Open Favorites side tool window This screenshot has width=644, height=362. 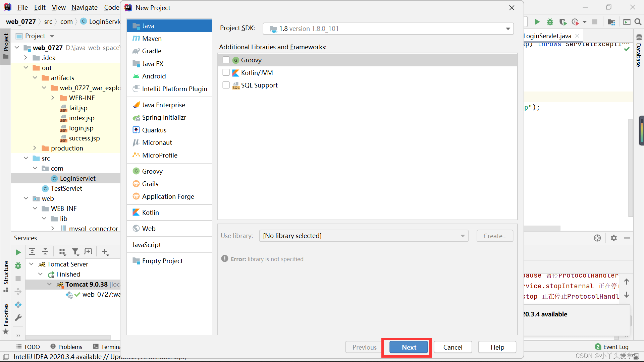(6, 318)
